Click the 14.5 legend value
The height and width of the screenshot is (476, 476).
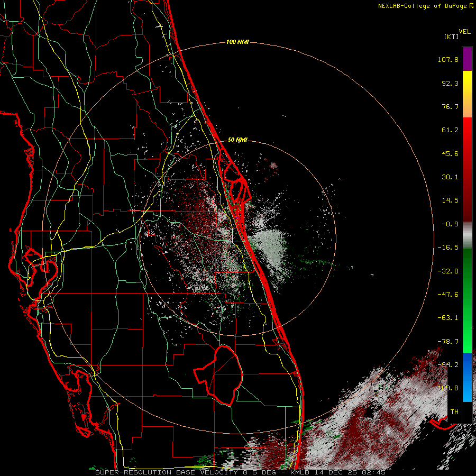click(450, 200)
